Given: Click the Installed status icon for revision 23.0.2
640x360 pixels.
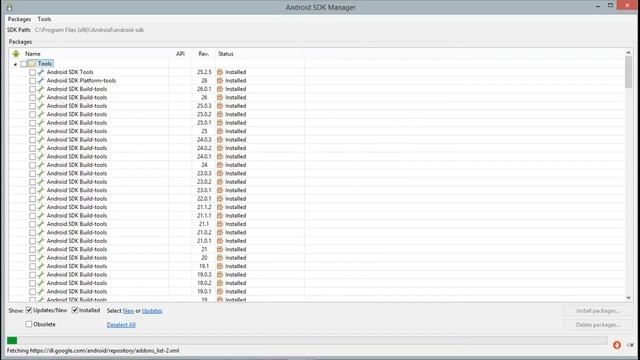Looking at the screenshot, I should (220, 182).
